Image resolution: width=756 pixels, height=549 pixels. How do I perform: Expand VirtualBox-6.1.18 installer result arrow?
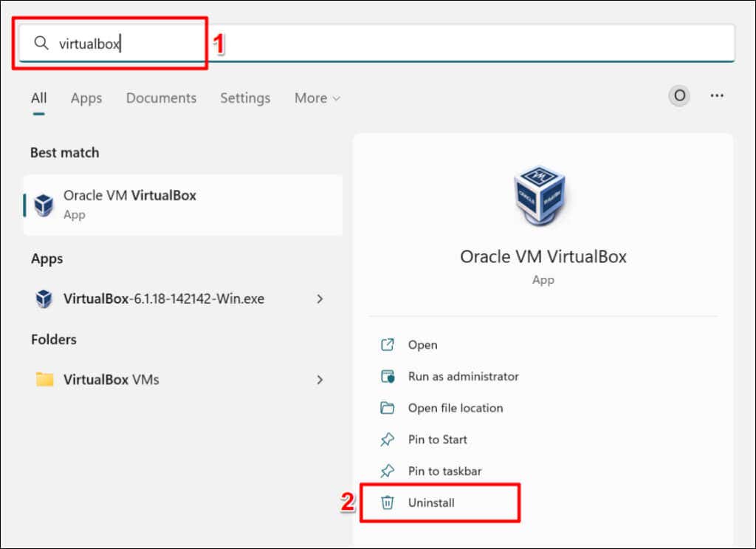pos(320,299)
